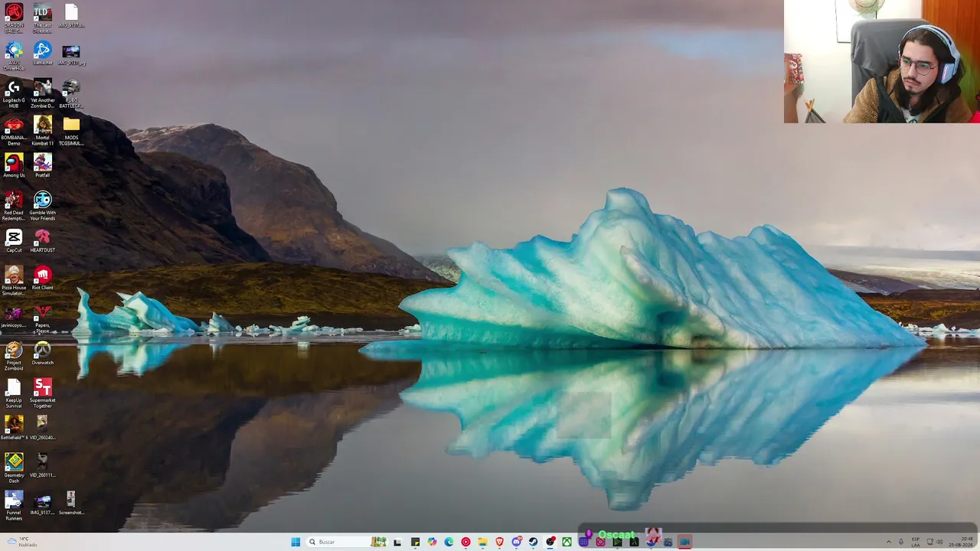The image size is (980, 551).
Task: Open Supermarket Together shortcut
Action: 42,393
